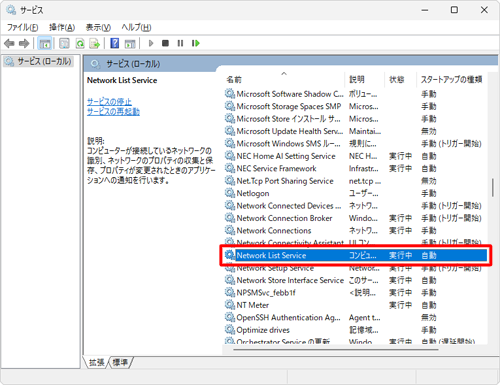
Task: Open the ファイル(F) menu
Action: [x=22, y=27]
